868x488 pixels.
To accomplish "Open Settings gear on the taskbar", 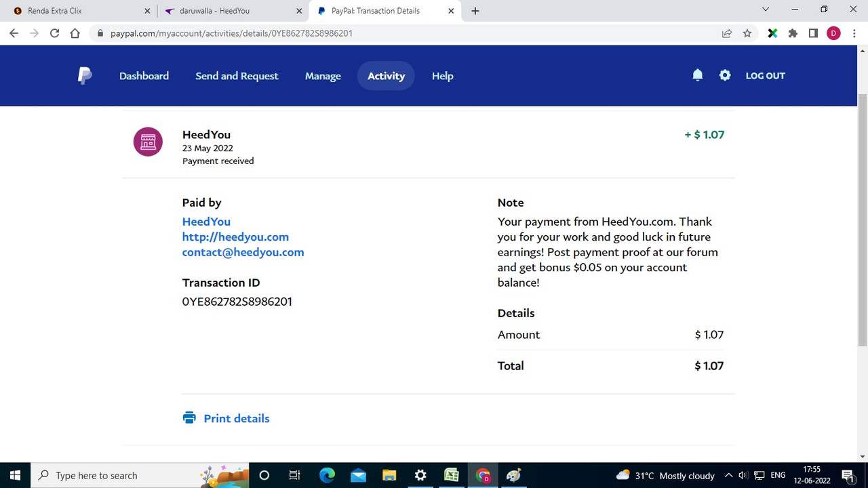I will click(420, 475).
